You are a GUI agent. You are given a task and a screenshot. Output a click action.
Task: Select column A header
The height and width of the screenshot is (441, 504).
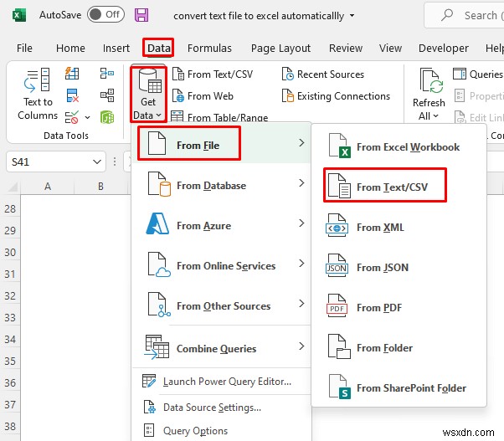coord(48,187)
